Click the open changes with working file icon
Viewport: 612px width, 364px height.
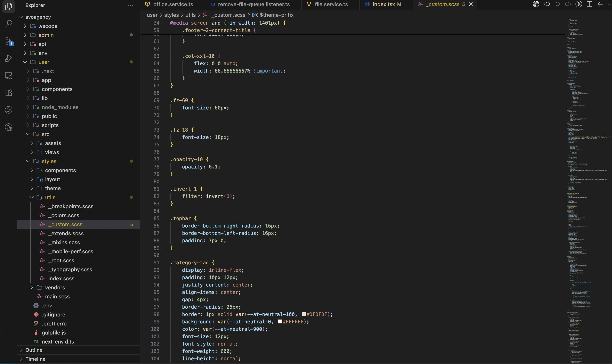point(557,4)
